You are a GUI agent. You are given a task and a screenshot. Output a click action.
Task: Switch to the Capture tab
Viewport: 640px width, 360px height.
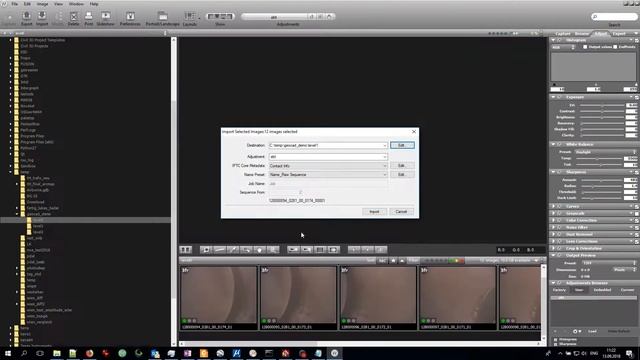562,33
